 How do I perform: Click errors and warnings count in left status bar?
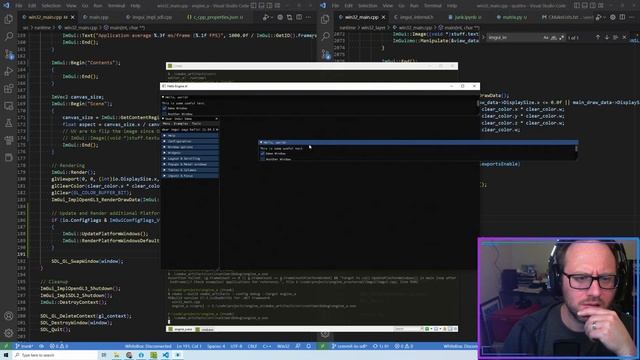click(x=59, y=346)
